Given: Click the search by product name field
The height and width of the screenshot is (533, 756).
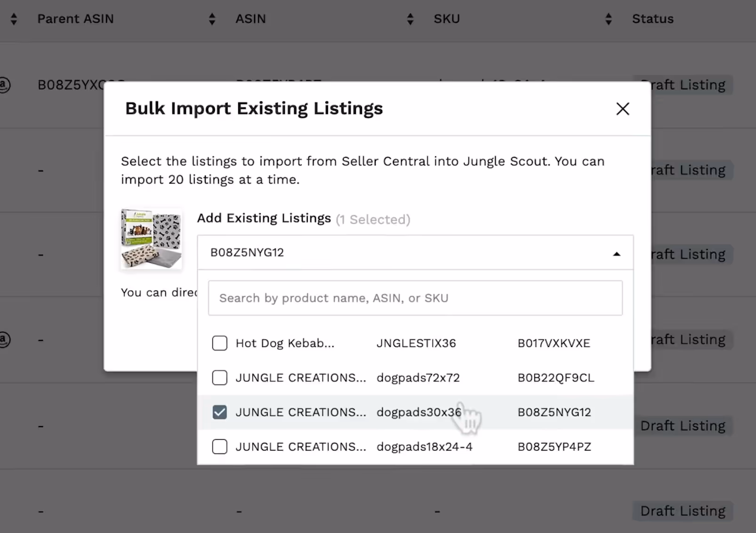Looking at the screenshot, I should point(415,298).
